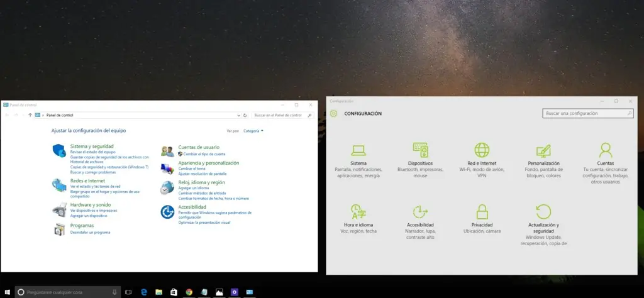Click the Panel de control breadcrumb

(x=60, y=115)
